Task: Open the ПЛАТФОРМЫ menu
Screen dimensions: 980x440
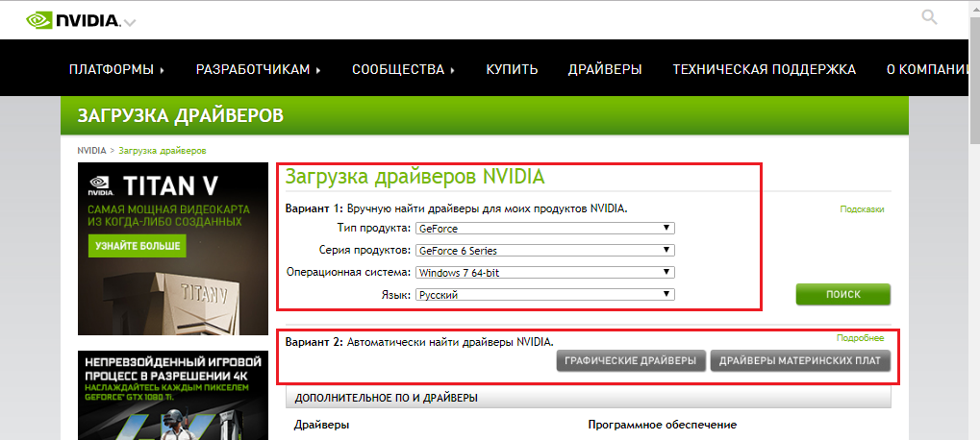Action: (x=117, y=69)
